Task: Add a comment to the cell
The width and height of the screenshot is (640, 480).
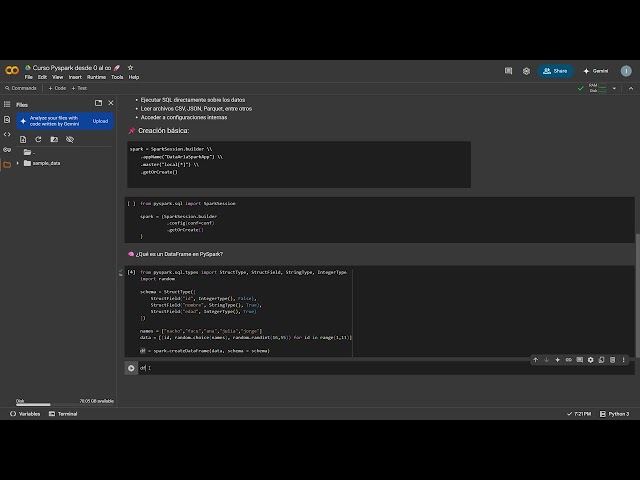Action: (580, 360)
